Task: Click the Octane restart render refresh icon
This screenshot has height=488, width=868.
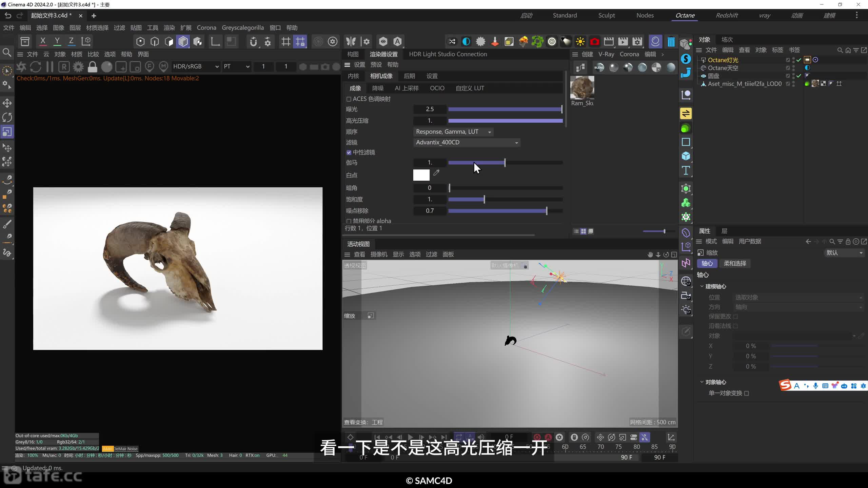Action: [x=36, y=67]
